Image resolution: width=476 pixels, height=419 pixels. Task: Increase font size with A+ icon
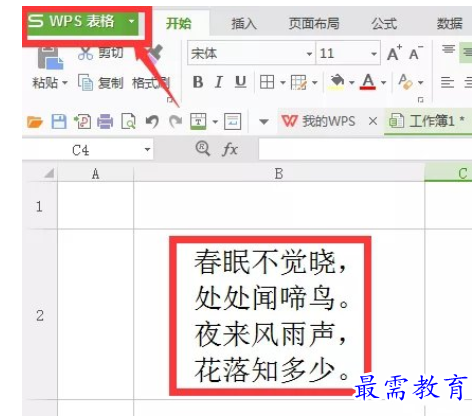click(395, 53)
